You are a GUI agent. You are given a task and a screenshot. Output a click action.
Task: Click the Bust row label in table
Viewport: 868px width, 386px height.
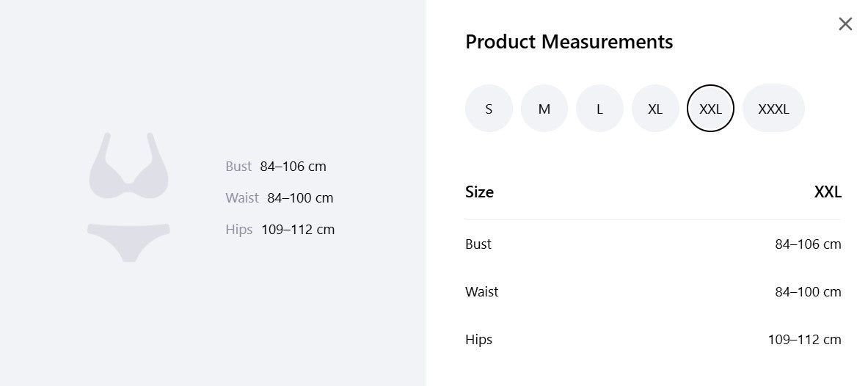[x=478, y=244]
